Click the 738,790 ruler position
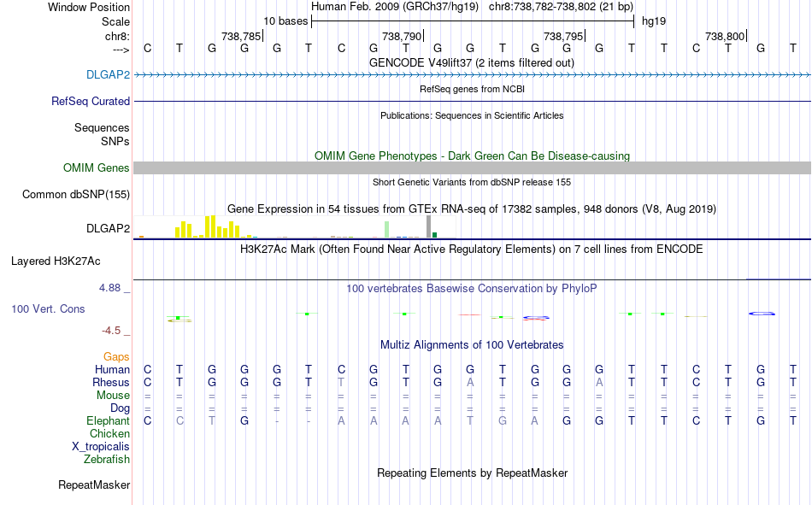 pos(403,36)
